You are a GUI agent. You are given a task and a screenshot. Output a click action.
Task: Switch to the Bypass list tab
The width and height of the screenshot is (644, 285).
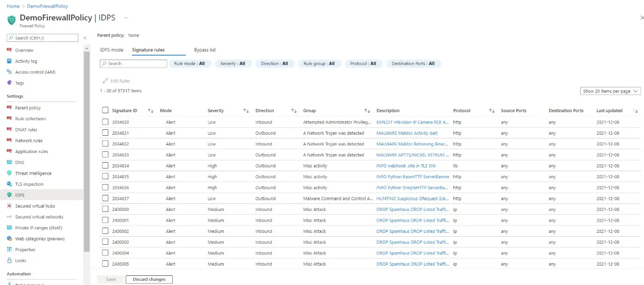click(x=205, y=50)
